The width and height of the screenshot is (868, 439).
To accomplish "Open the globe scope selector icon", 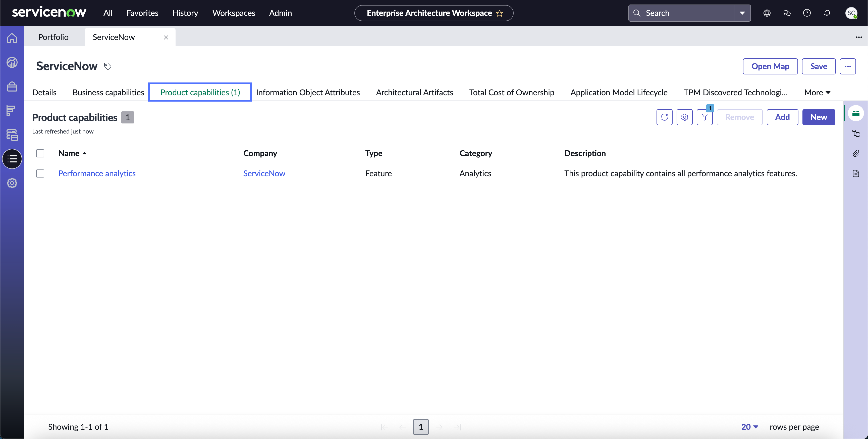I will pyautogui.click(x=767, y=13).
